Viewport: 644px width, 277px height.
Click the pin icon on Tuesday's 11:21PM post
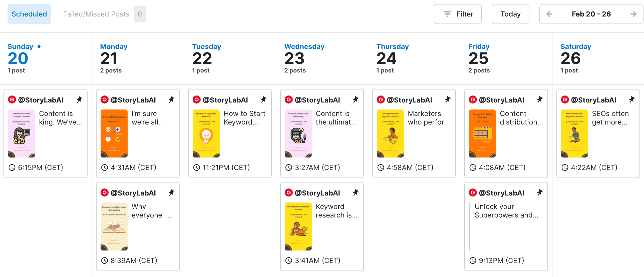point(263,100)
